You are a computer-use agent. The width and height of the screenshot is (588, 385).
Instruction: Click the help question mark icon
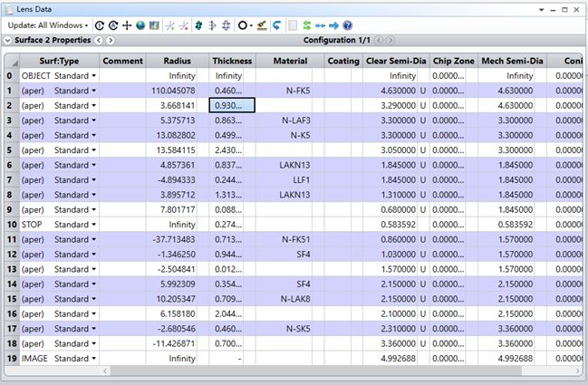pos(348,25)
